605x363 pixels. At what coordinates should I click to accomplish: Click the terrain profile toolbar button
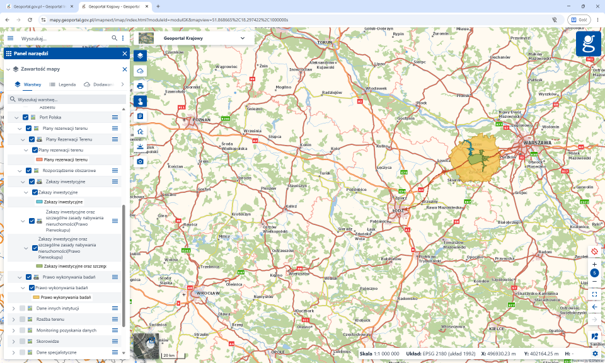click(x=140, y=146)
